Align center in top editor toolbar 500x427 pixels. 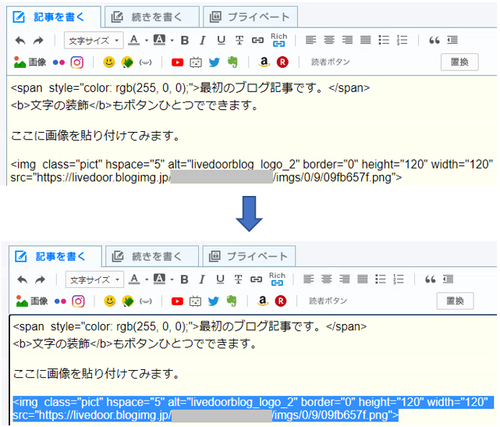(x=329, y=40)
